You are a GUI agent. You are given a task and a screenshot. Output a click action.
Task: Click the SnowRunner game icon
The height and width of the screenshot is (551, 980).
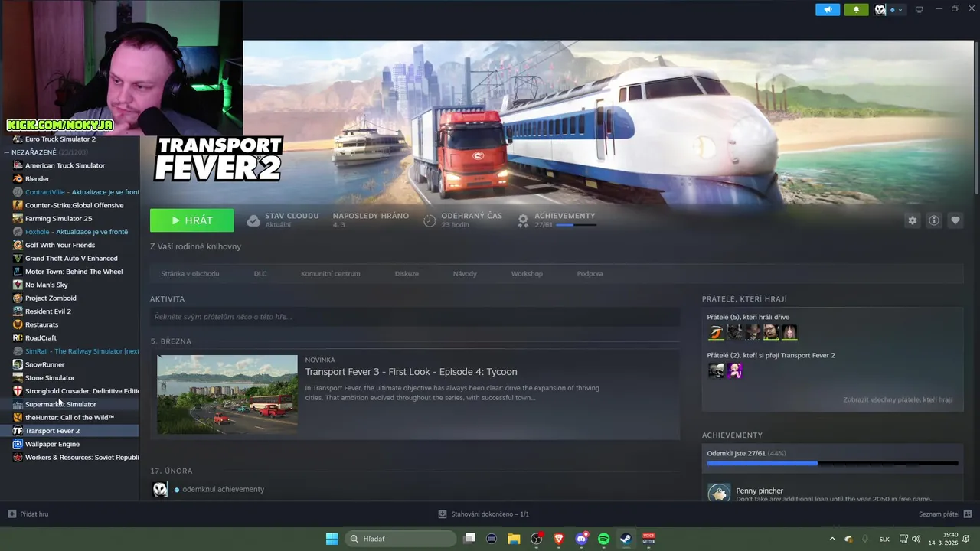click(18, 364)
